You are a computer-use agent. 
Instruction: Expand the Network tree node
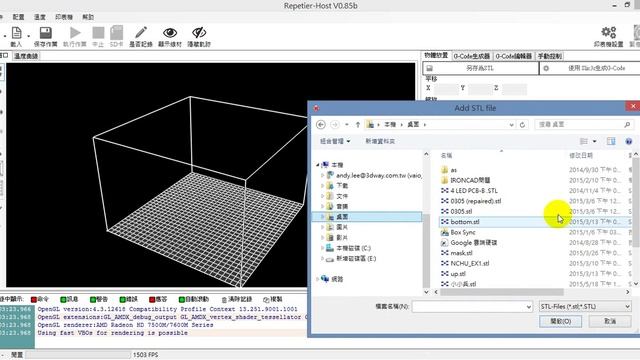coord(318,279)
